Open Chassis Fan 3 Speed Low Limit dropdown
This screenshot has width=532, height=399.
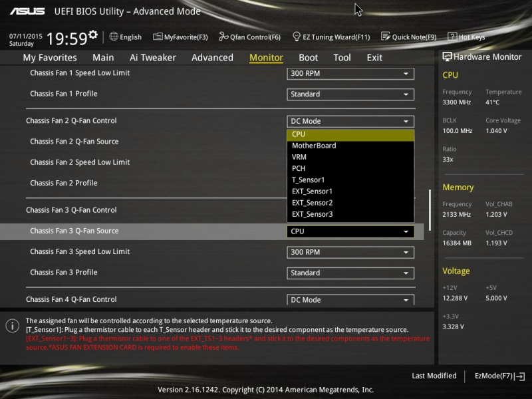point(350,253)
